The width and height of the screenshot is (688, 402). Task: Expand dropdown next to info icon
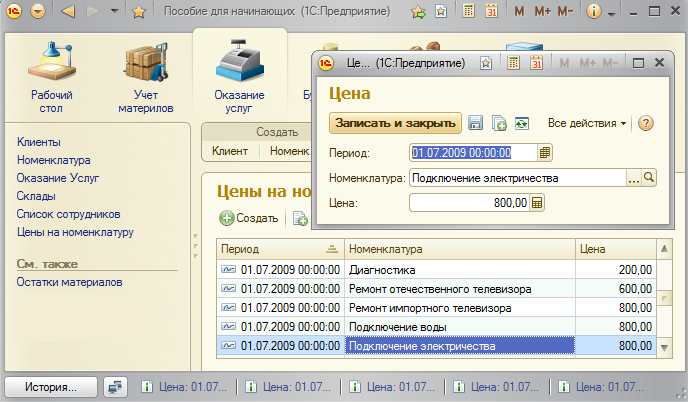612,14
